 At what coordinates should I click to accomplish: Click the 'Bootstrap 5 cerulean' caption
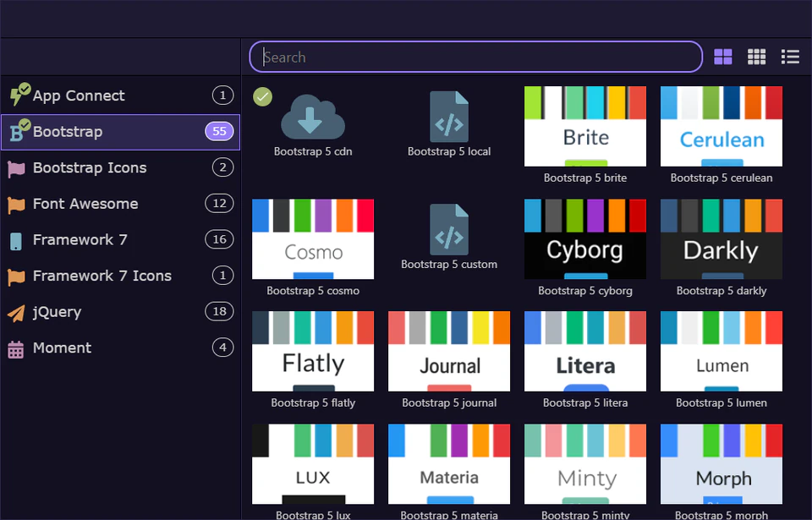(x=721, y=178)
